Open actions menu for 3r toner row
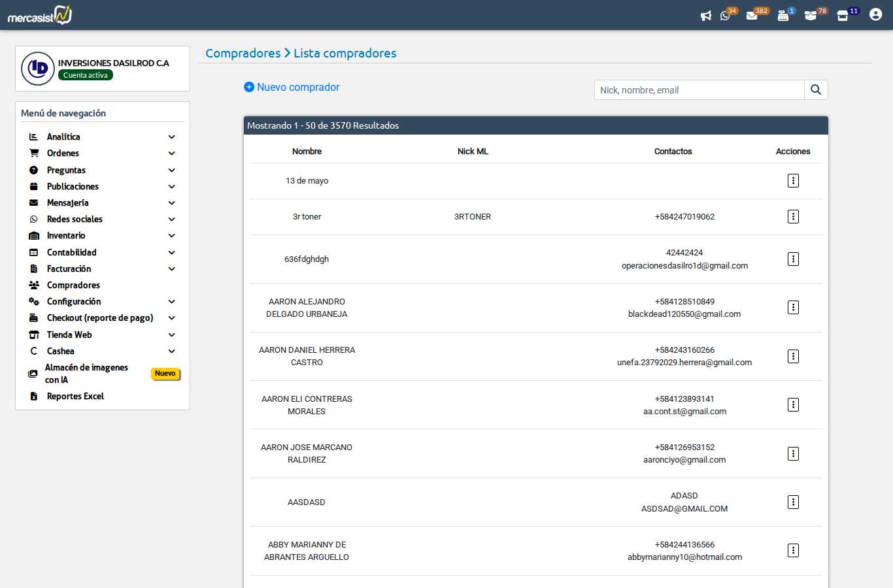Screen dimensions: 893x588 (793, 217)
